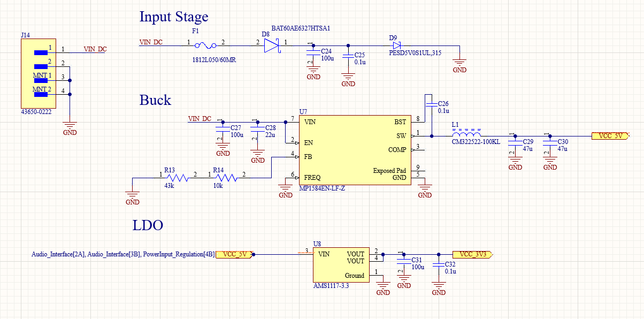Select the CM322522-100KL inductor value text
644x319 pixels.
tap(476, 142)
